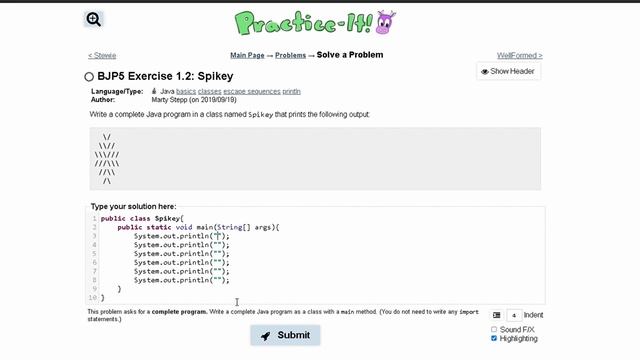640x360 pixels.
Task: Submit the solution
Action: tap(285, 335)
